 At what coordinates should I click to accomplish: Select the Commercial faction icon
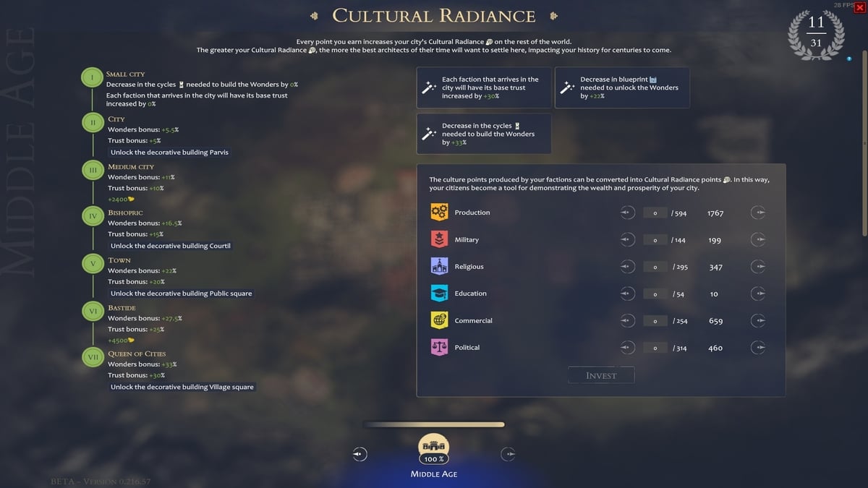click(438, 320)
